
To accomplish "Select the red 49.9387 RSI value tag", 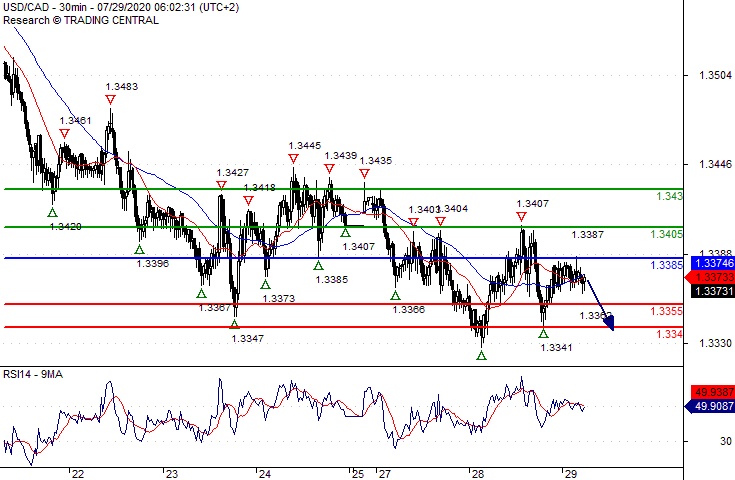I will coord(712,392).
